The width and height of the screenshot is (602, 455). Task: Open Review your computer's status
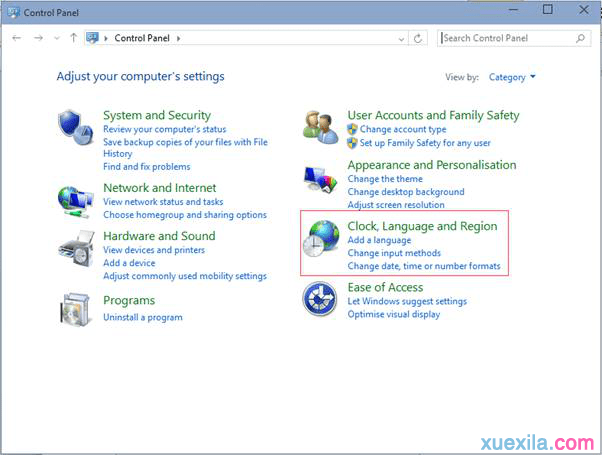pos(165,129)
